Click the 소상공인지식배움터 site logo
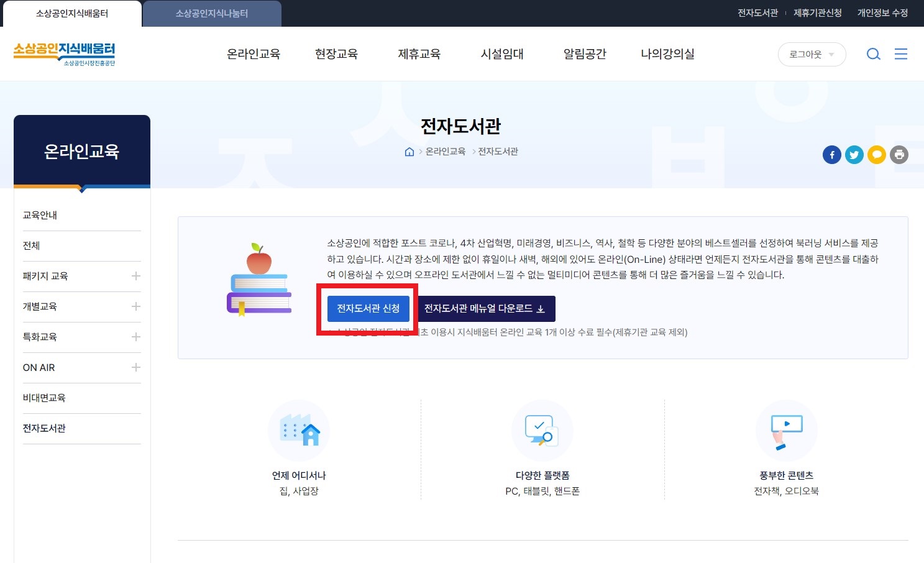The height and width of the screenshot is (563, 924). pyautogui.click(x=65, y=54)
